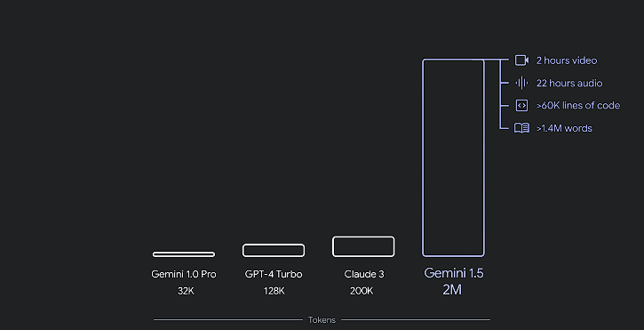The width and height of the screenshot is (644, 330).
Task: Click the '2 hours video' label
Action: point(567,60)
